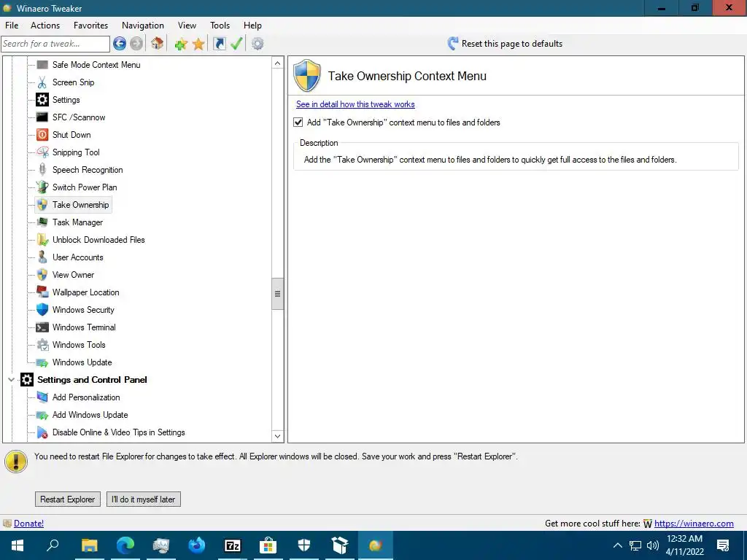Select Add Windows Update tree item
Image resolution: width=747 pixels, height=560 pixels.
click(x=90, y=415)
